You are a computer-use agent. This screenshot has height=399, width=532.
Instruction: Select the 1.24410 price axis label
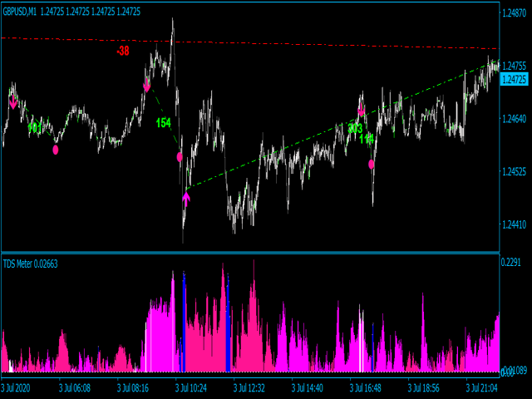point(514,224)
